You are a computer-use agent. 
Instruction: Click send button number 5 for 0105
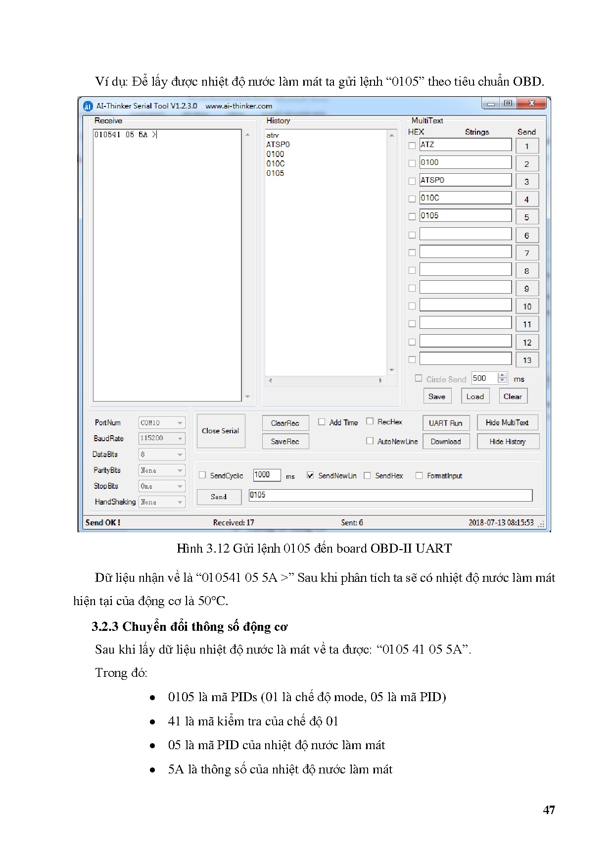point(526,217)
